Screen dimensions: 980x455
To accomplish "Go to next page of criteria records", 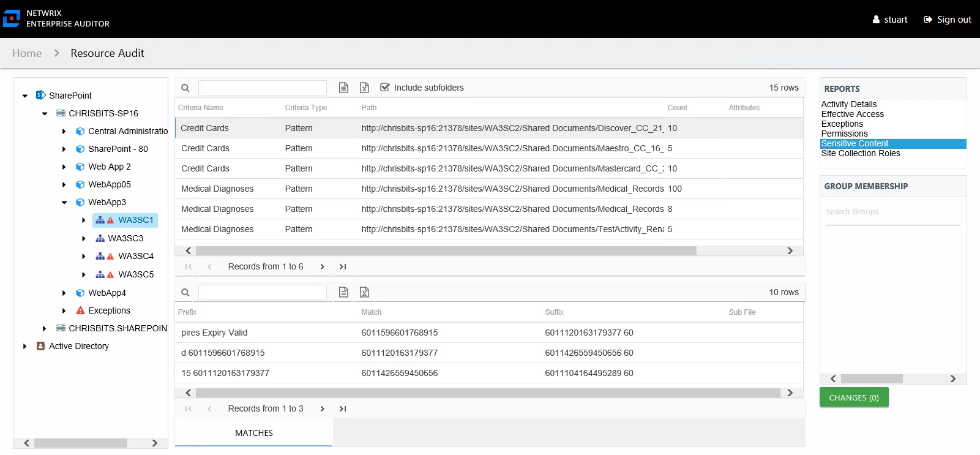I will [x=323, y=266].
